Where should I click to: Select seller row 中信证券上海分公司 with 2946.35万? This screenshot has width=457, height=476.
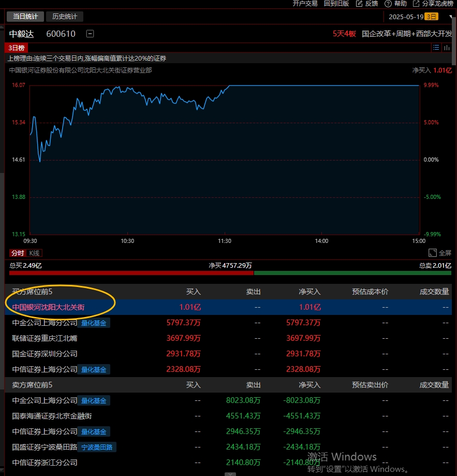pos(228,431)
